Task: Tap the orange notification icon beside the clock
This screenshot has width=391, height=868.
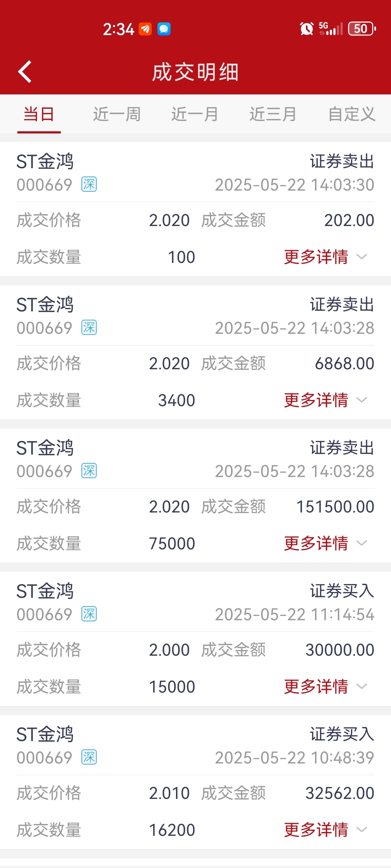Action: [145, 29]
